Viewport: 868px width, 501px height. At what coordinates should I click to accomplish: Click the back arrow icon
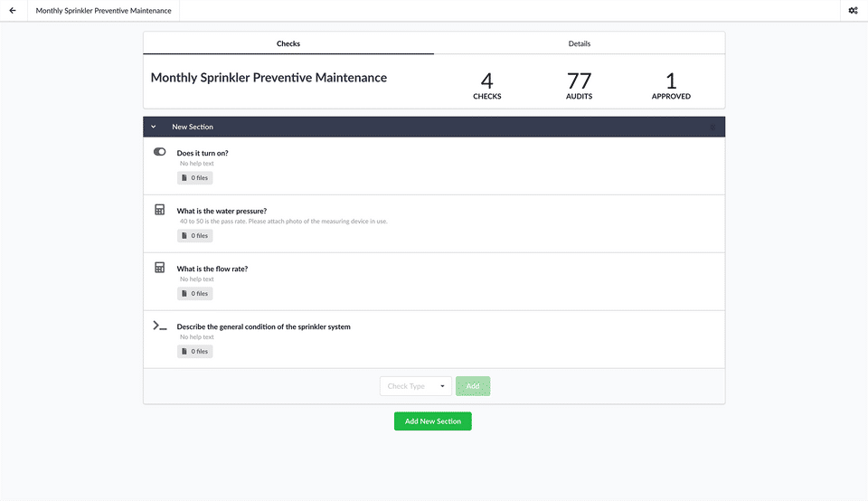pos(13,11)
